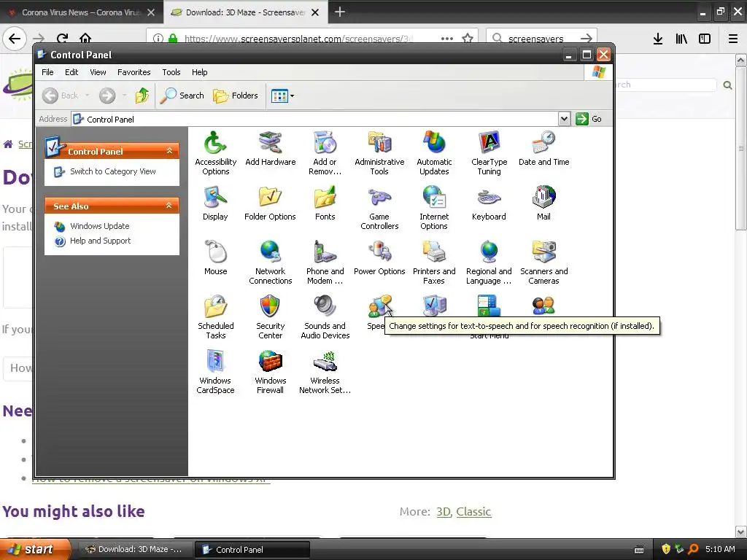The image size is (747, 560).
Task: Open the Keyboard settings icon
Action: click(489, 203)
